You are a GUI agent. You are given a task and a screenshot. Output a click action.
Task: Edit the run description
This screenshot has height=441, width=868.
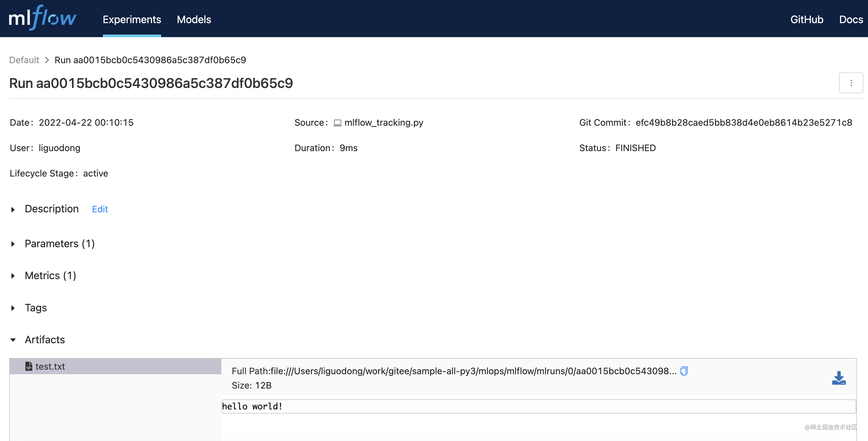pos(100,209)
